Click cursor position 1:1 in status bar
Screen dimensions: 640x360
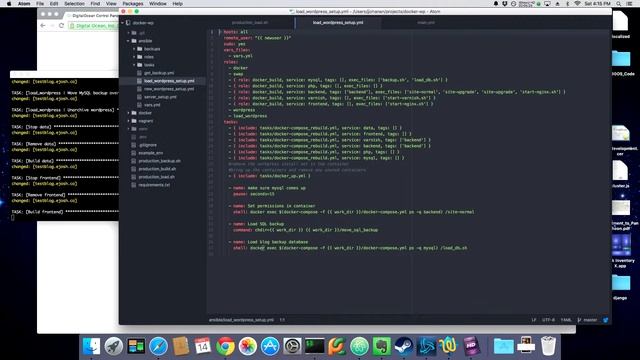[282, 320]
